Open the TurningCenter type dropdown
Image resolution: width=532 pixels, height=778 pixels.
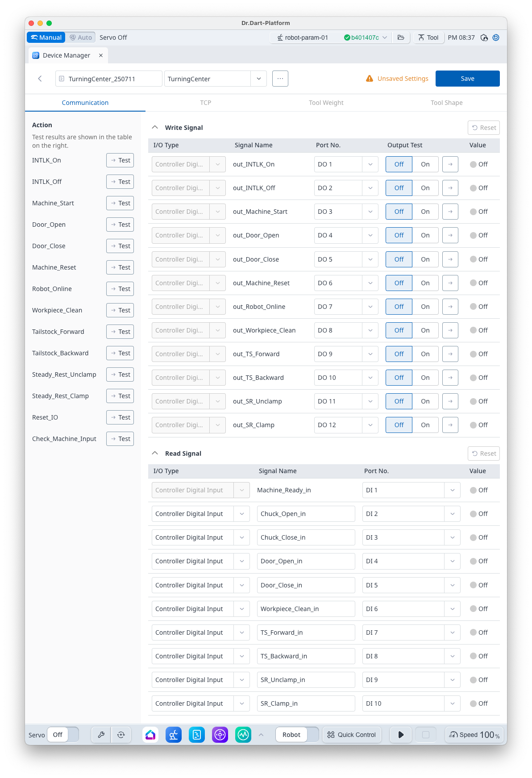coord(258,79)
